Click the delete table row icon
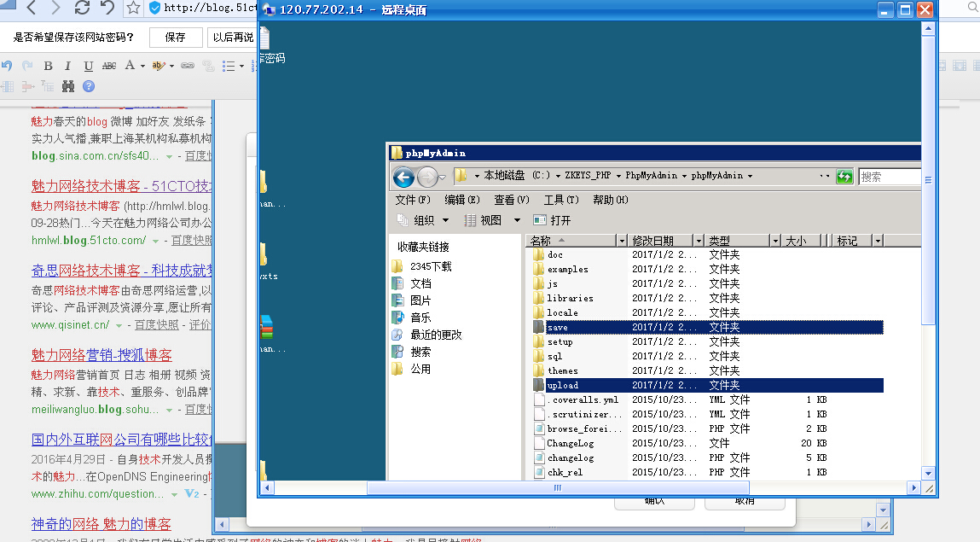The width and height of the screenshot is (980, 542). [27, 86]
